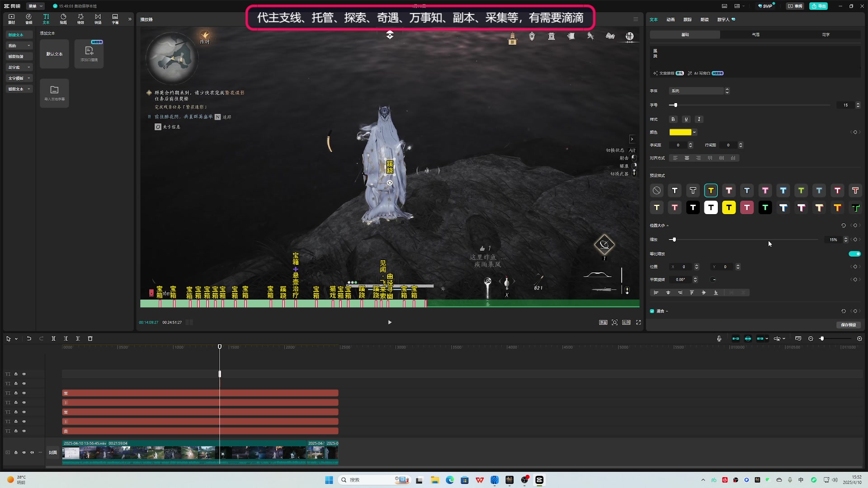
Task: Apply italic text style
Action: click(x=699, y=119)
